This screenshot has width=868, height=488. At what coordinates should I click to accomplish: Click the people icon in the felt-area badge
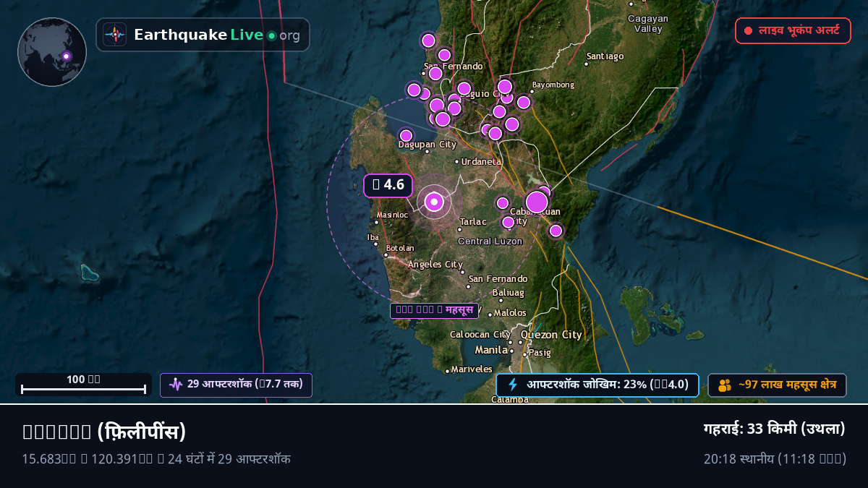[725, 385]
